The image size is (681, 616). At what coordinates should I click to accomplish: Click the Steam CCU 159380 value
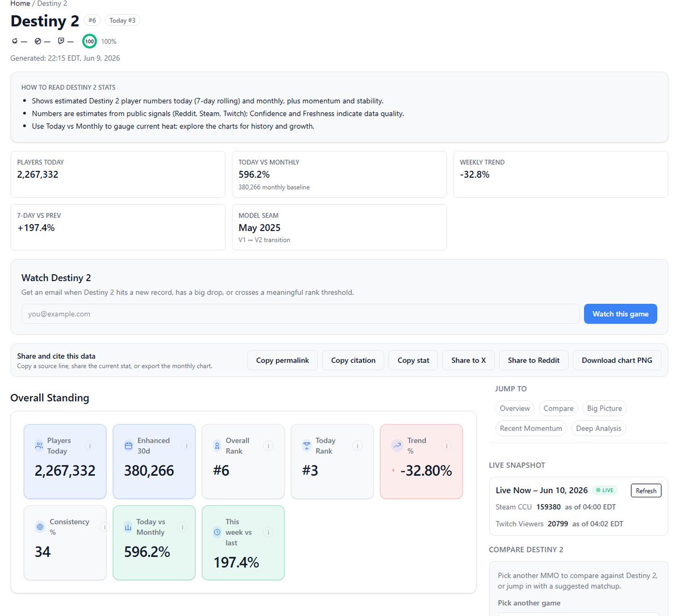click(x=548, y=507)
